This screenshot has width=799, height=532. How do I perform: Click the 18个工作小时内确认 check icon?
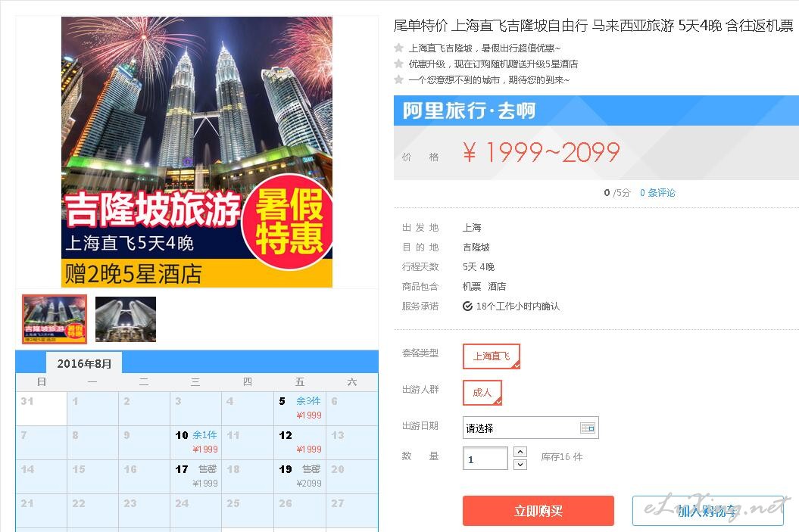(467, 306)
